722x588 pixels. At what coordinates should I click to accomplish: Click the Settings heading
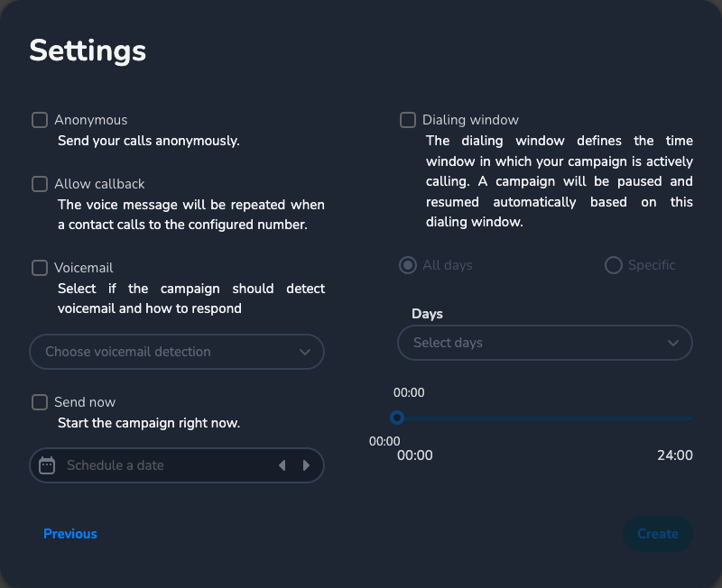pyautogui.click(x=88, y=51)
